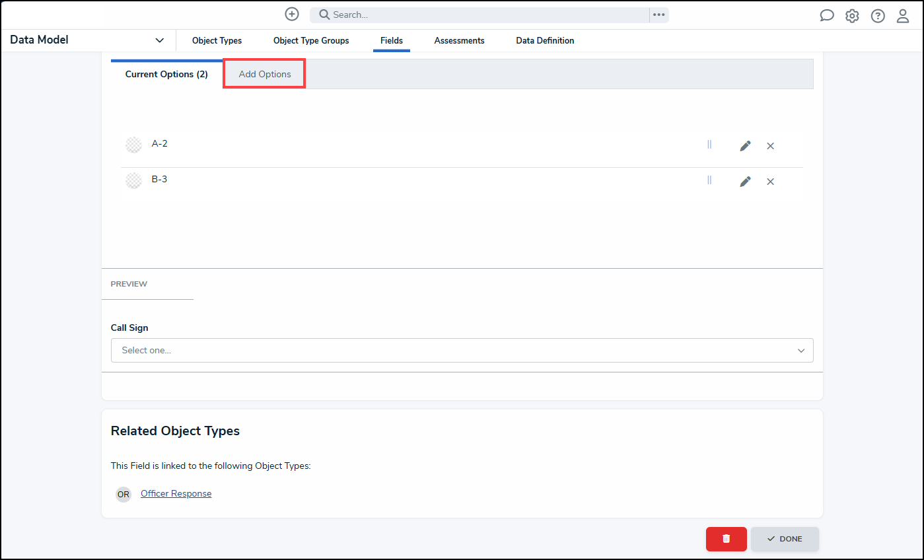
Task: Open the Officer Response link
Action: tap(176, 494)
